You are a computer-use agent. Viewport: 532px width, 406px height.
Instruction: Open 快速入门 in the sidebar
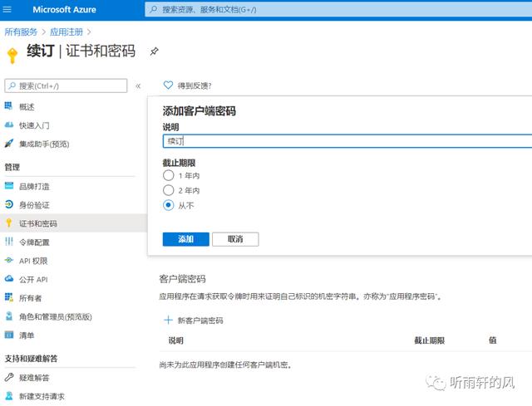click(34, 125)
